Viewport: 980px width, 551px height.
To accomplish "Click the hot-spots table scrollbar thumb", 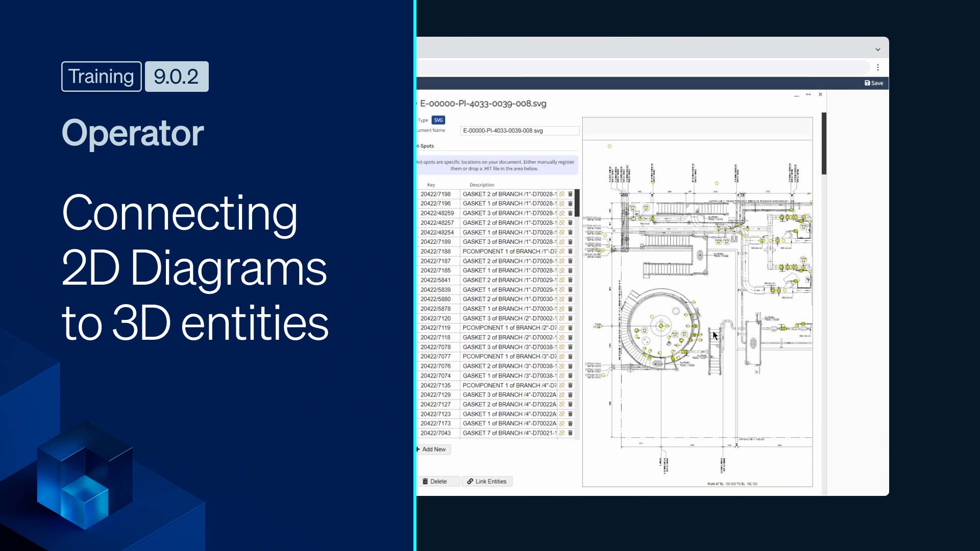I will point(577,203).
